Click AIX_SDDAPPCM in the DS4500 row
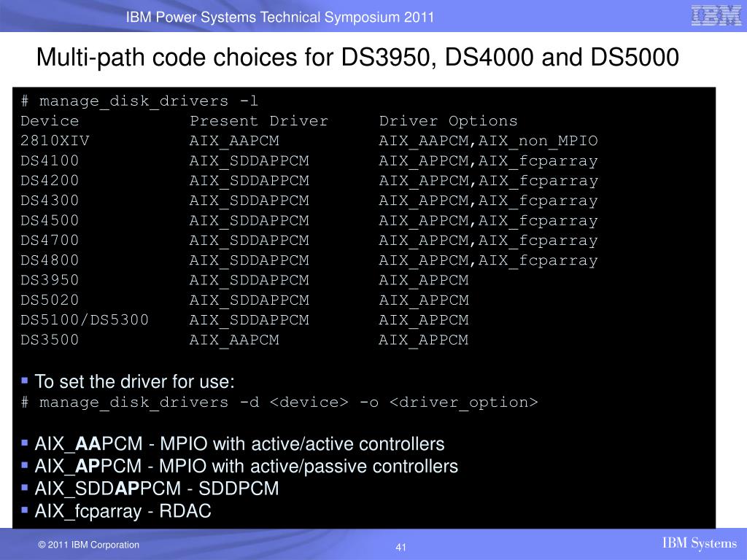Image resolution: width=747 pixels, height=560 pixels. [249, 221]
